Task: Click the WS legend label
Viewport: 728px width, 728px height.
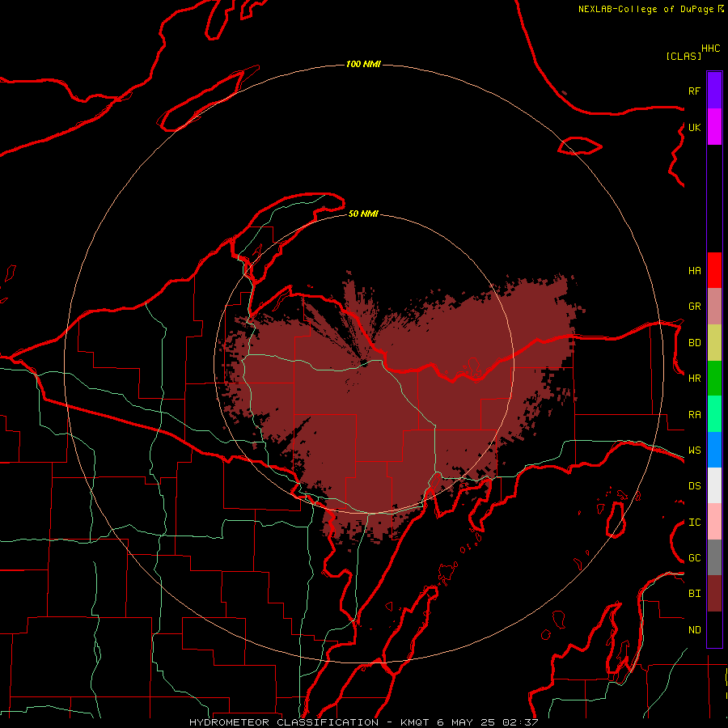Action: pyautogui.click(x=694, y=451)
